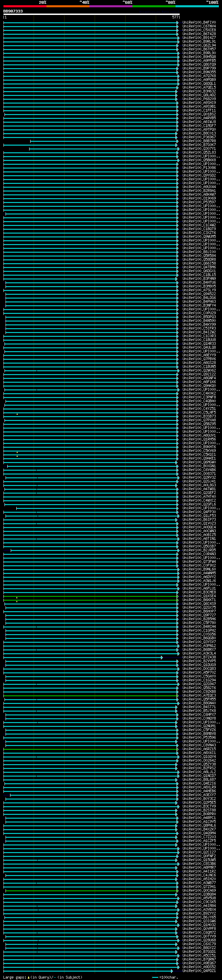Click label UniRef100_A7HT40

[199, 496]
